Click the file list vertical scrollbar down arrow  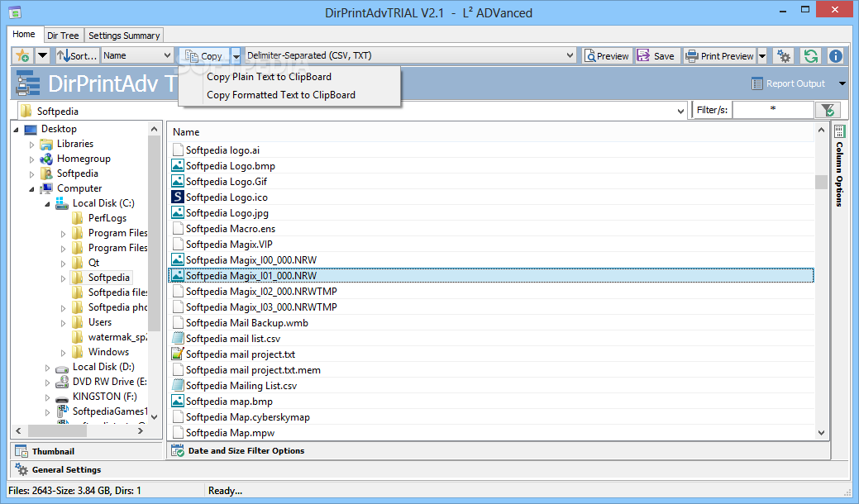click(821, 432)
